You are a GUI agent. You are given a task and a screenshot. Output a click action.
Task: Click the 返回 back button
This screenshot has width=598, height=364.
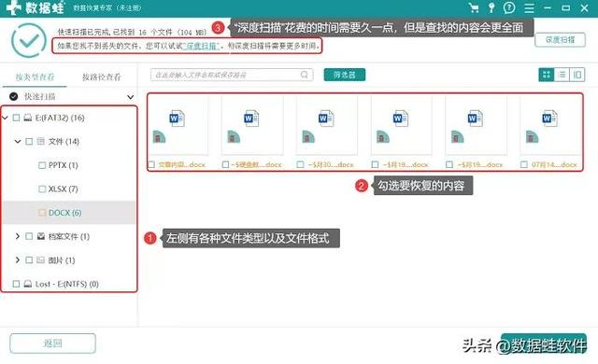[52, 343]
